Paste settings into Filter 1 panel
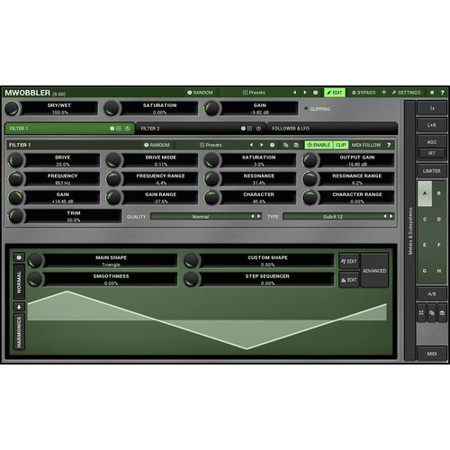450x450 pixels. (296, 145)
